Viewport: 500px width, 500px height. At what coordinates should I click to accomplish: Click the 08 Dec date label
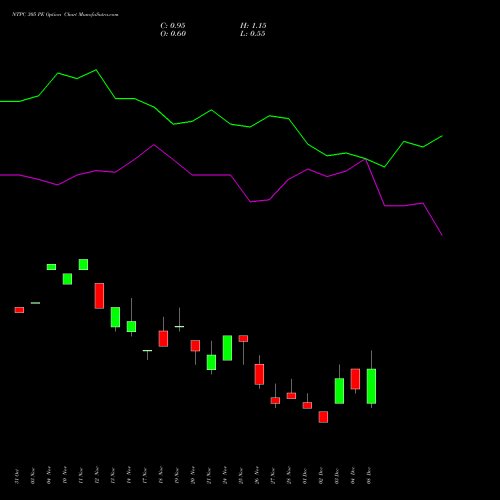(x=369, y=476)
